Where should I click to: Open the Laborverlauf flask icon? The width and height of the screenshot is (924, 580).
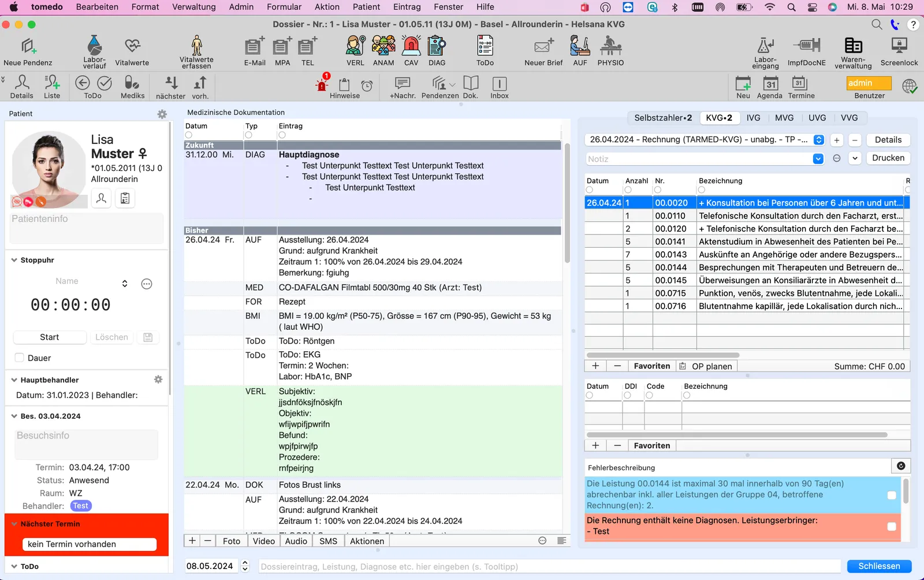pos(94,46)
